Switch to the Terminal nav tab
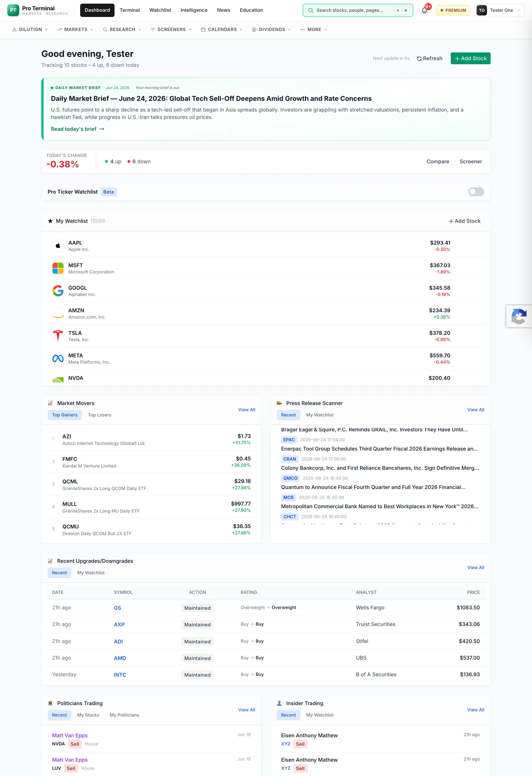The width and height of the screenshot is (532, 776). click(x=130, y=10)
